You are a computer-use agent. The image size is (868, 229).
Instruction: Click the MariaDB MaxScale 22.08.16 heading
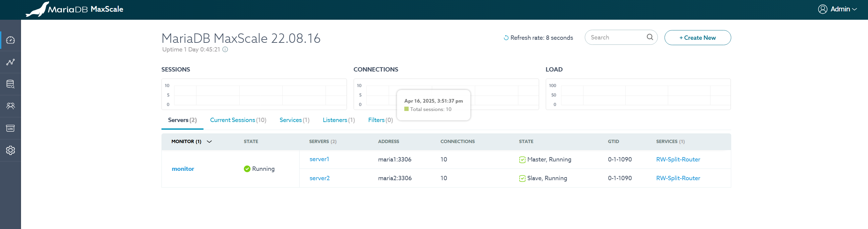pos(241,38)
